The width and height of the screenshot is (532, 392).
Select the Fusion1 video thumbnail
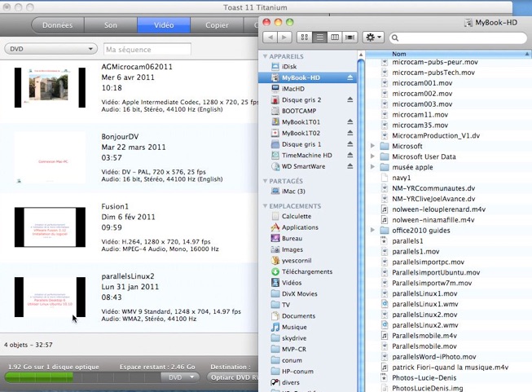50,227
